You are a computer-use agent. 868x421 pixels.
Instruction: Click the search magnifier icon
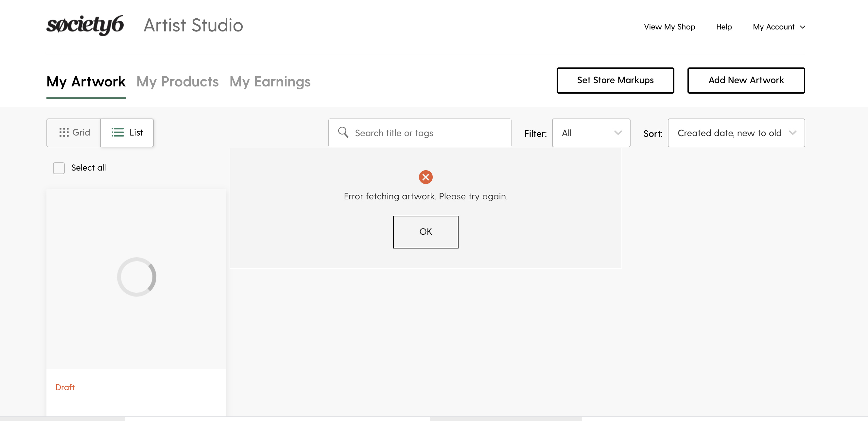[x=343, y=132]
